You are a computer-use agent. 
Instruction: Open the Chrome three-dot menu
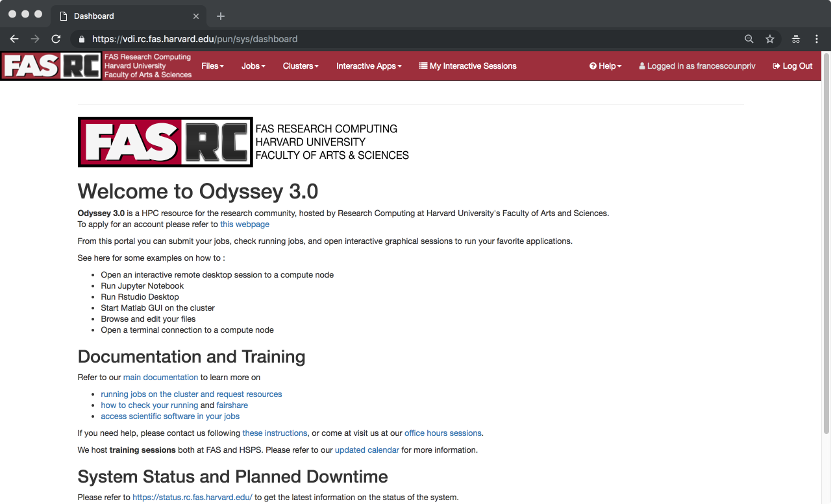tap(817, 39)
